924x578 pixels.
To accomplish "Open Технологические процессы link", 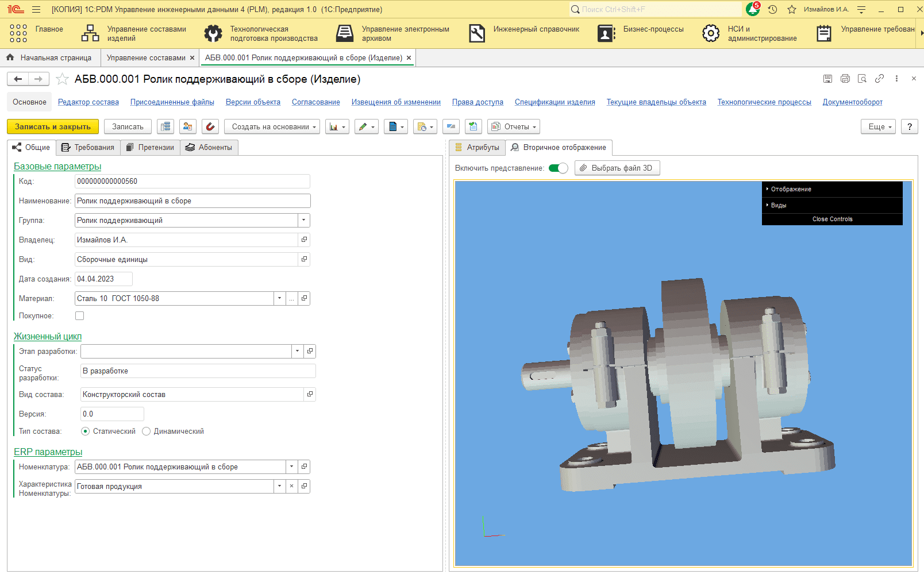I will [764, 102].
